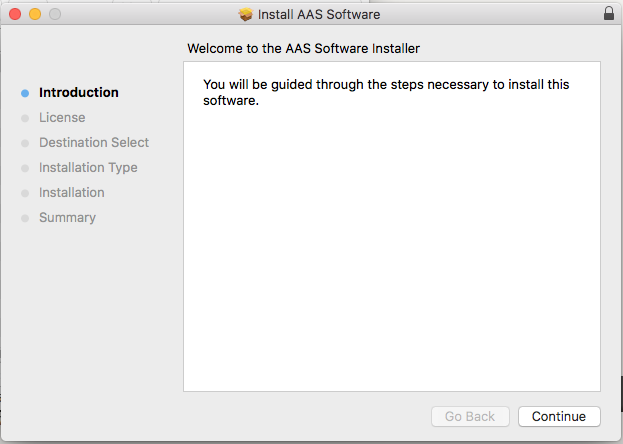Close the installer with the red button
Screen dimensions: 623x444
click(x=15, y=14)
